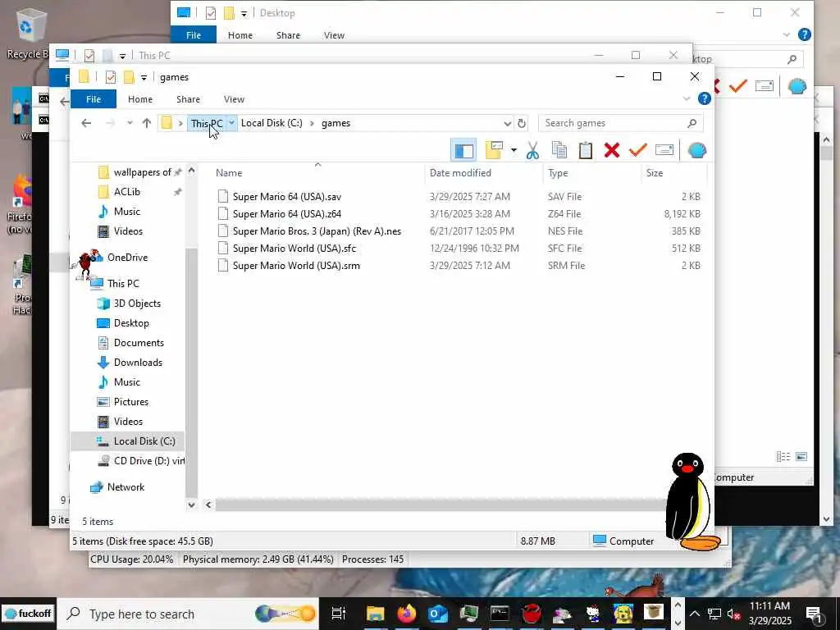Viewport: 840px width, 630px height.
Task: Select Super Mario 64 (USA).z64 file
Action: coord(286,214)
